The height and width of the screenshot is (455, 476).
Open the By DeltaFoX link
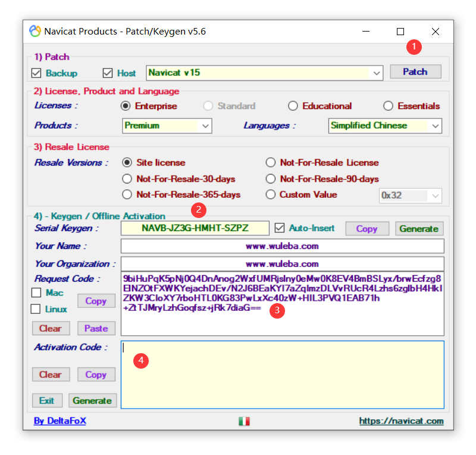point(60,421)
